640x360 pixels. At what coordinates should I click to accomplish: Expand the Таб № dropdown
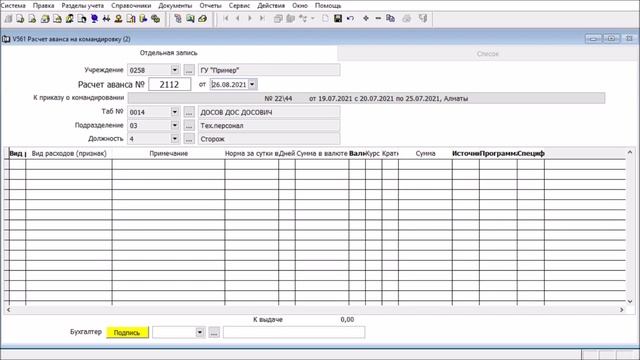[x=175, y=112]
